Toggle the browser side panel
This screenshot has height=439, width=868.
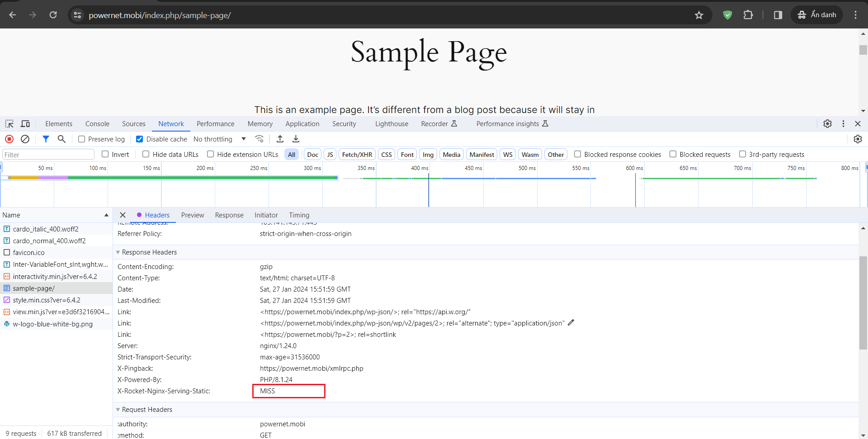click(x=778, y=15)
